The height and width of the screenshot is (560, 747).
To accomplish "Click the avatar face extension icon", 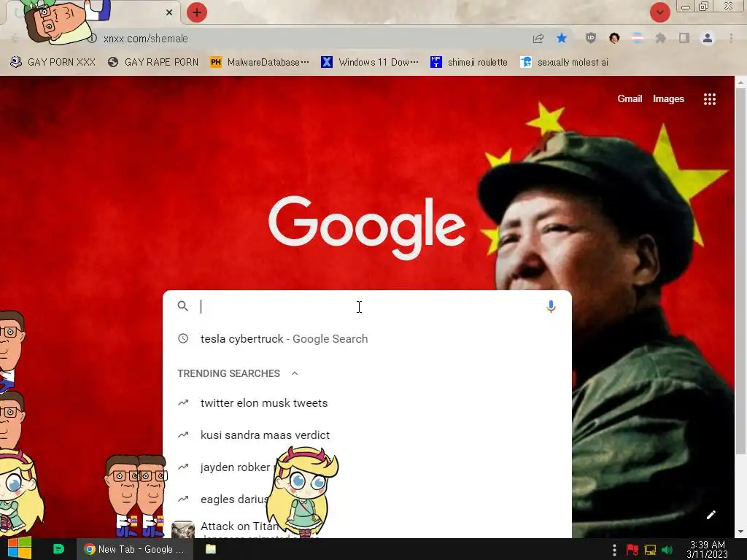I will click(x=614, y=38).
